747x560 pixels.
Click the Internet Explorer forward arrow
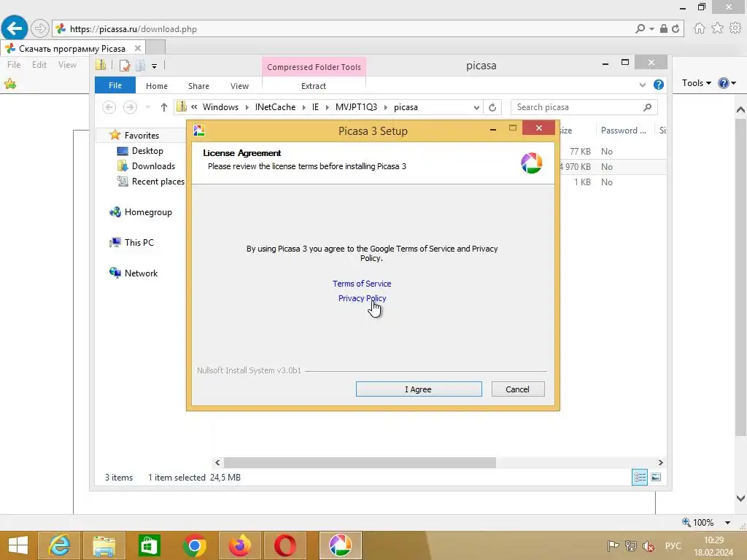pyautogui.click(x=40, y=28)
